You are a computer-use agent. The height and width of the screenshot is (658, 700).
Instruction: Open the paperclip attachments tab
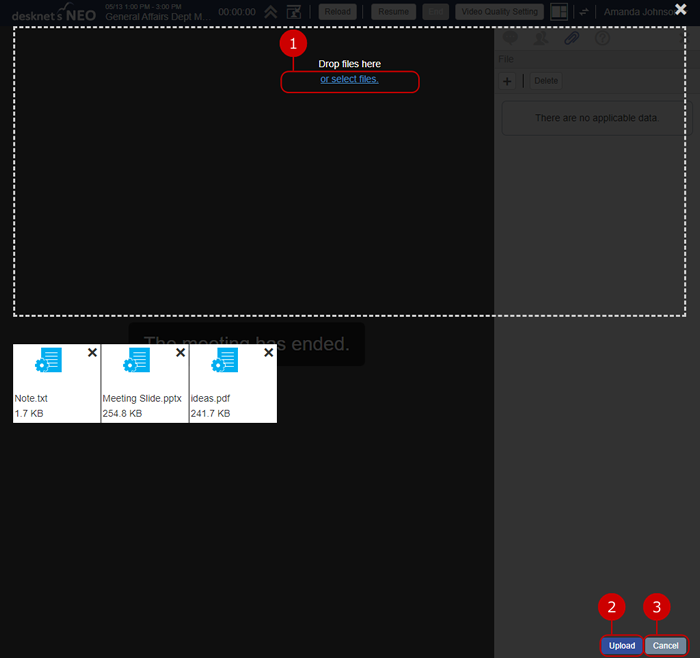pyautogui.click(x=571, y=38)
